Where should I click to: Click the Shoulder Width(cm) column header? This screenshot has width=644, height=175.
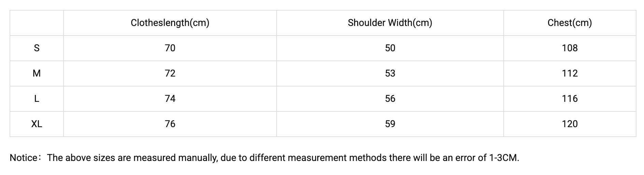[x=390, y=23]
